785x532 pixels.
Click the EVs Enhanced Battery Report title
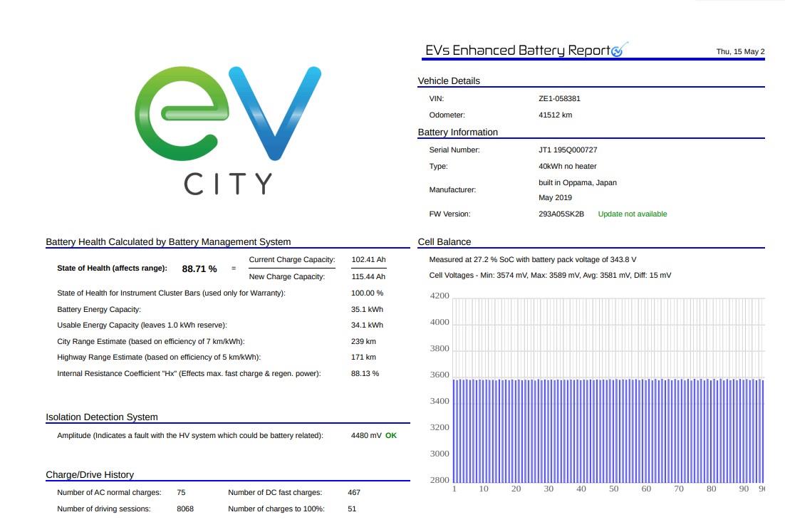click(x=518, y=51)
